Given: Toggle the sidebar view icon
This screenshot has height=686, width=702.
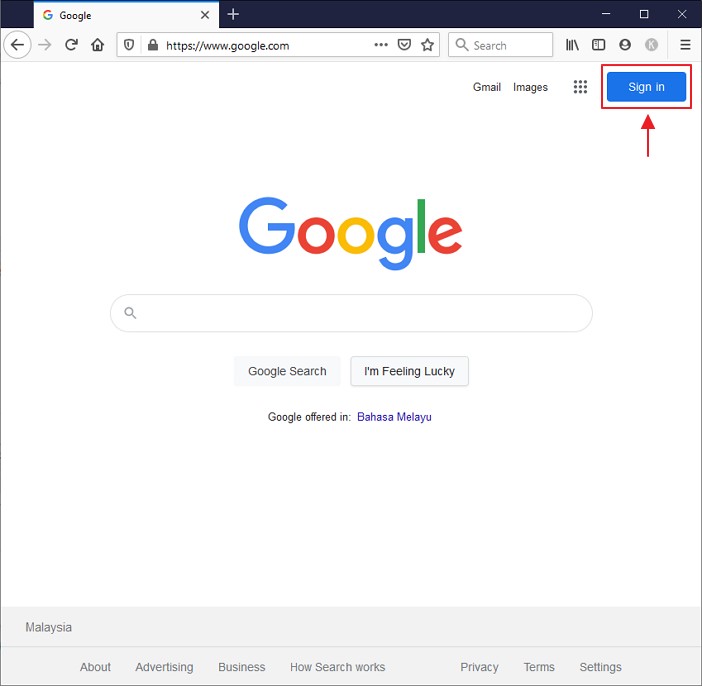Looking at the screenshot, I should click(x=599, y=45).
